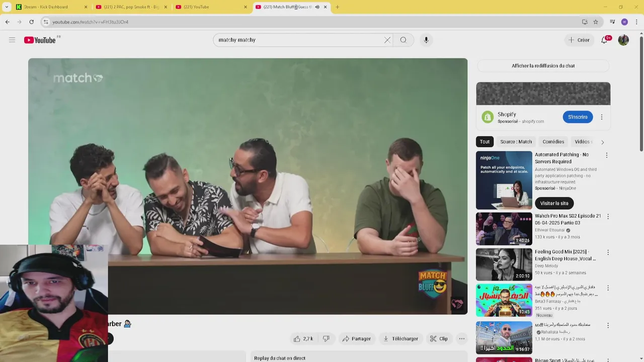This screenshot has width=644, height=362.
Task: Click Replay du chat en direct
Action: pyautogui.click(x=280, y=358)
